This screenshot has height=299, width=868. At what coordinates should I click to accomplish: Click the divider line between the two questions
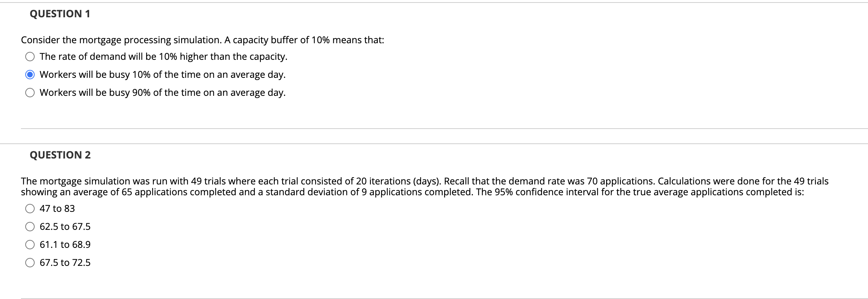pyautogui.click(x=433, y=127)
